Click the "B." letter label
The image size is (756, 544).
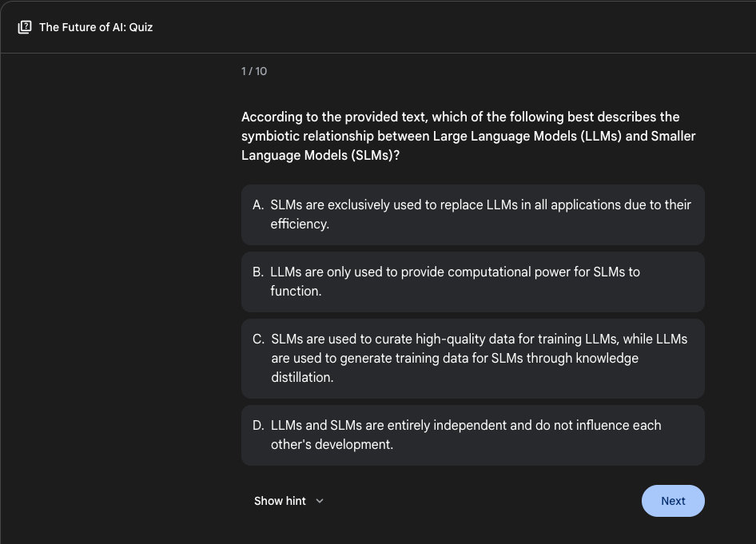(258, 272)
